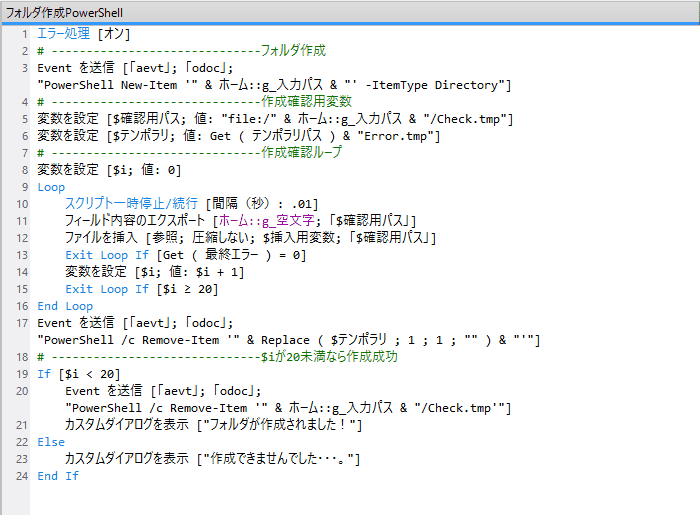The height and width of the screenshot is (515, 700).
Task: Select スクリプト一時停止/続行 step
Action: pos(192,204)
